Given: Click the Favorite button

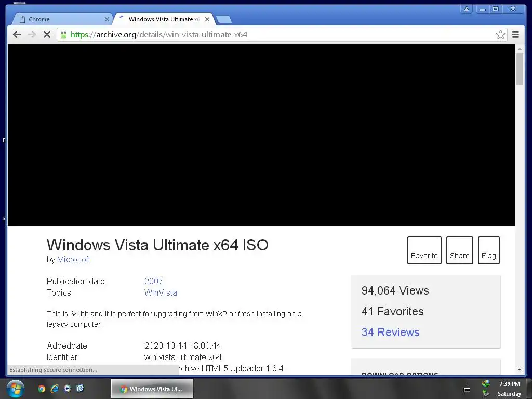Looking at the screenshot, I should [424, 250].
